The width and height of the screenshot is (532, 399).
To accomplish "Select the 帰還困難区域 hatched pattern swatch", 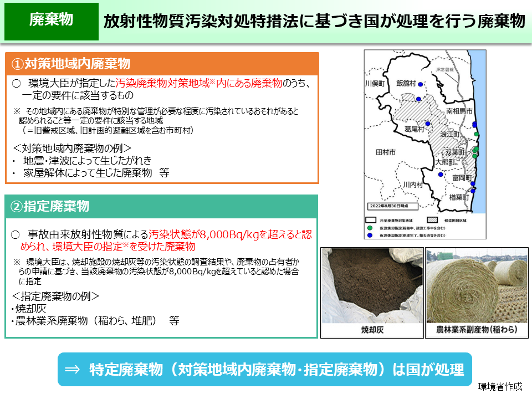I will click(432, 219).
